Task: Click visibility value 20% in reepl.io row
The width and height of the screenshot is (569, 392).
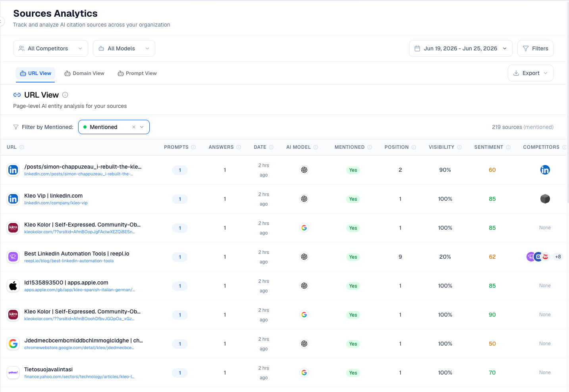Action: (445, 257)
